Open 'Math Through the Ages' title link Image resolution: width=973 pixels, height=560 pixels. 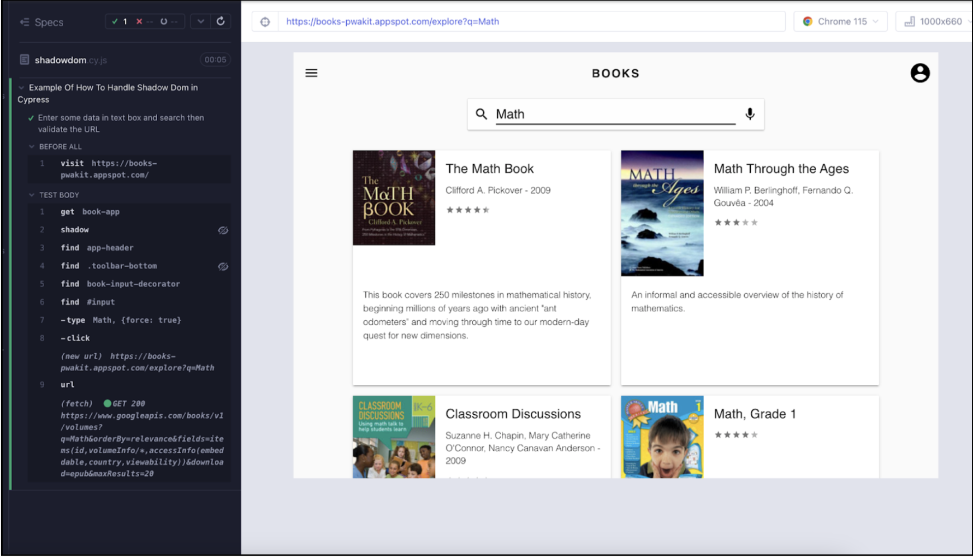(781, 169)
